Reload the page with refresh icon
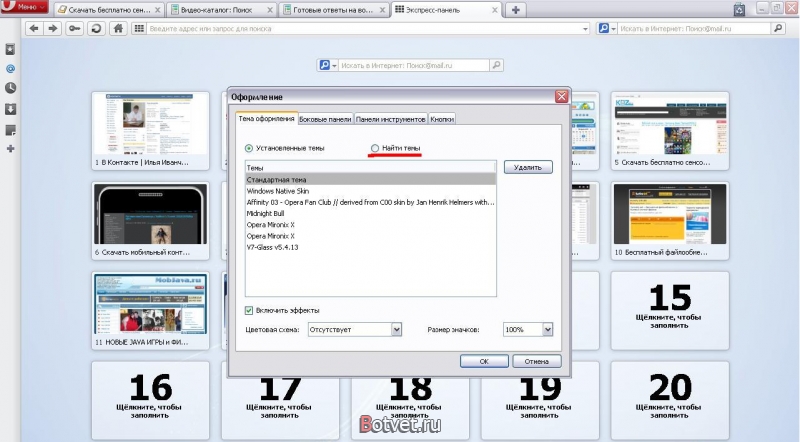The image size is (800, 442). click(x=96, y=29)
